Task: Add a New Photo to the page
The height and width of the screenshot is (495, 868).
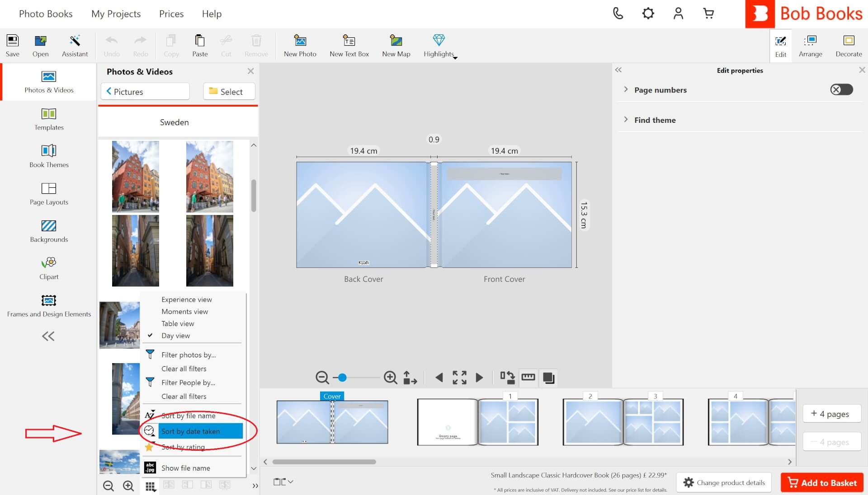Action: [300, 46]
